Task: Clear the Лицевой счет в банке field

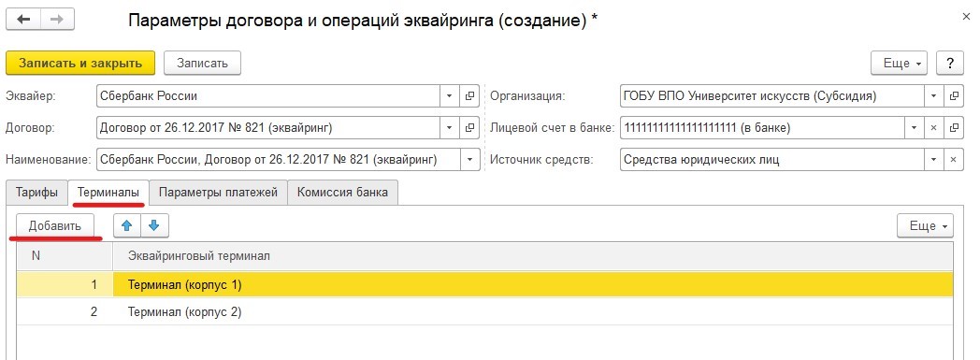Action: (933, 128)
